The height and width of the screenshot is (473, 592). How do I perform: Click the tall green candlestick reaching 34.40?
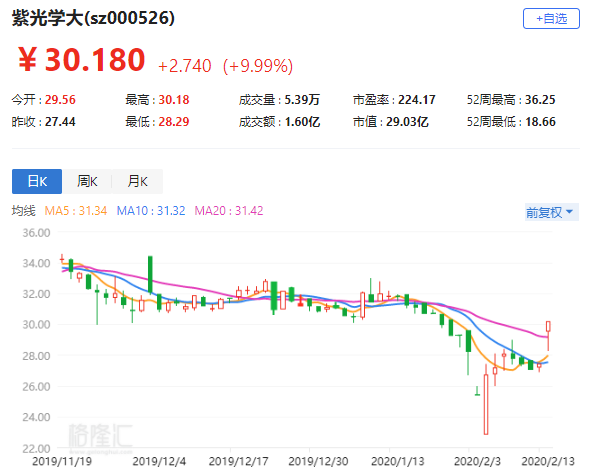click(x=150, y=275)
